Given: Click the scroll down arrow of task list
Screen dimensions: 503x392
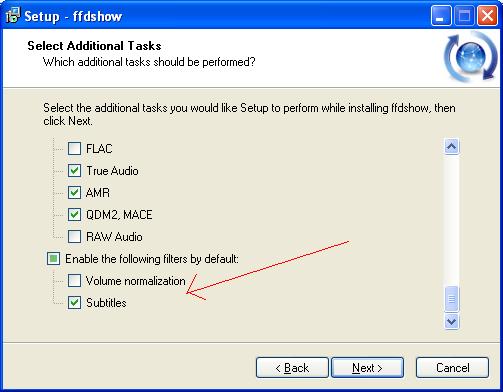Looking at the screenshot, I should coord(452,321).
